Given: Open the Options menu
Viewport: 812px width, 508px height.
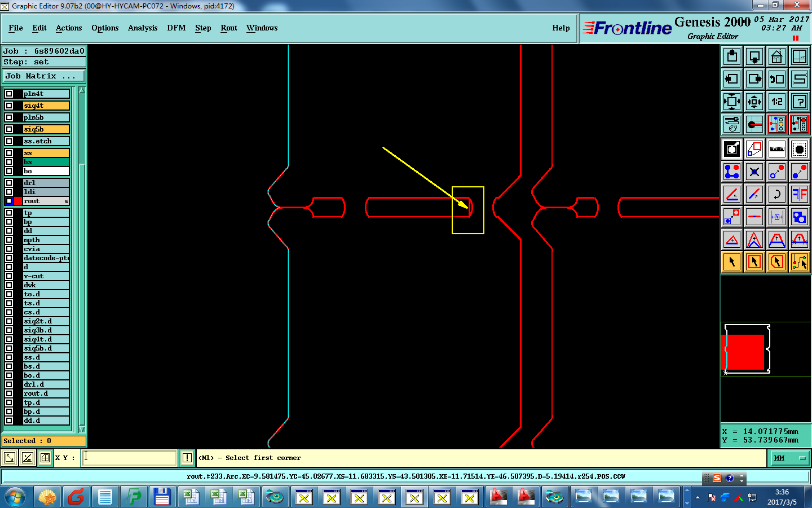Looking at the screenshot, I should [105, 28].
